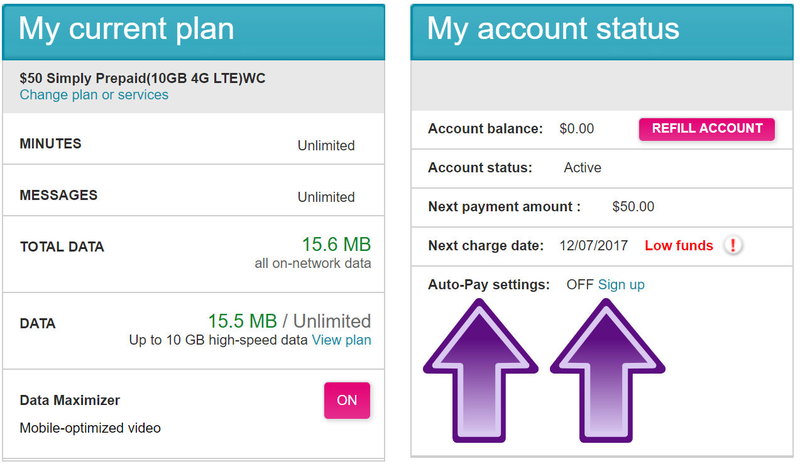This screenshot has height=466, width=800.
Task: Open the View plan link
Action: (341, 340)
